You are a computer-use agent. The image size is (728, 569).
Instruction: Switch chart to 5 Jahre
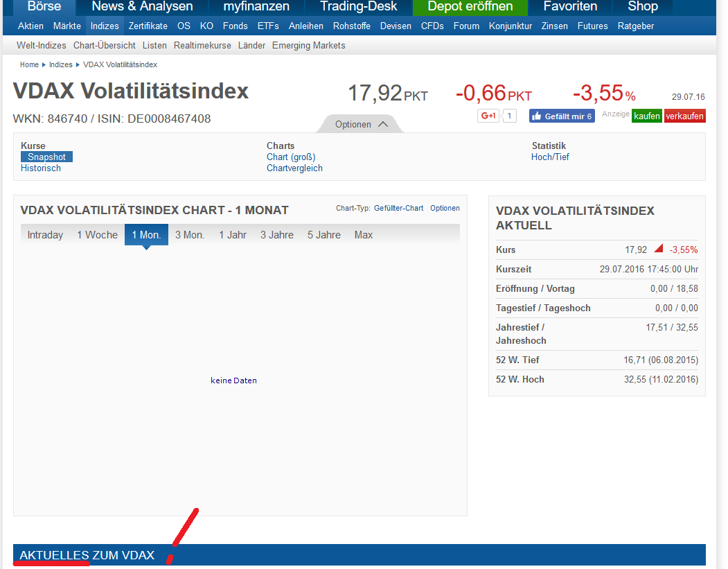click(x=324, y=235)
